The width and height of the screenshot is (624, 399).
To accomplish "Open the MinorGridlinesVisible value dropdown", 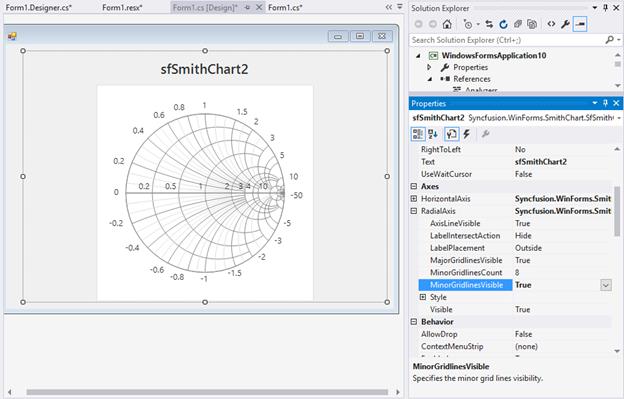I will pos(606,285).
